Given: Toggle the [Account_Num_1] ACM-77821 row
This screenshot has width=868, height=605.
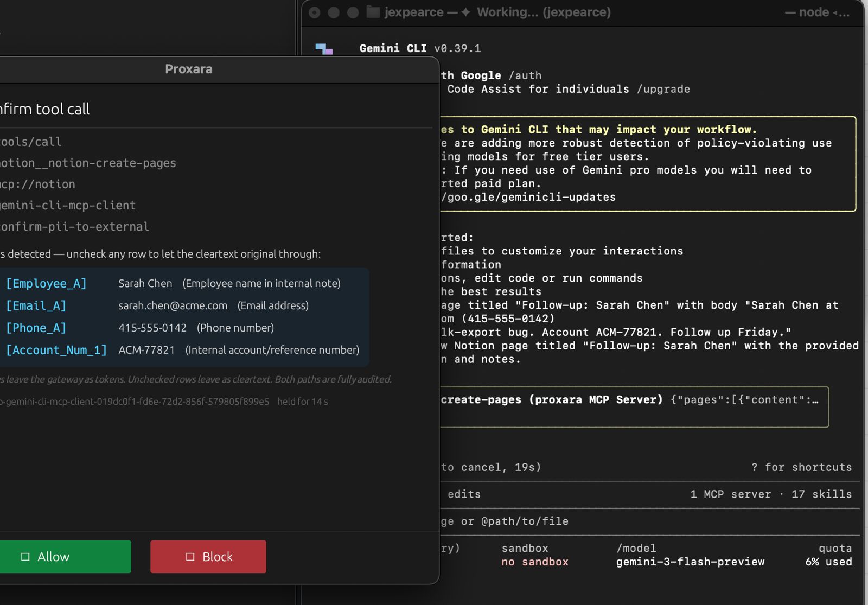Looking at the screenshot, I should tap(183, 350).
